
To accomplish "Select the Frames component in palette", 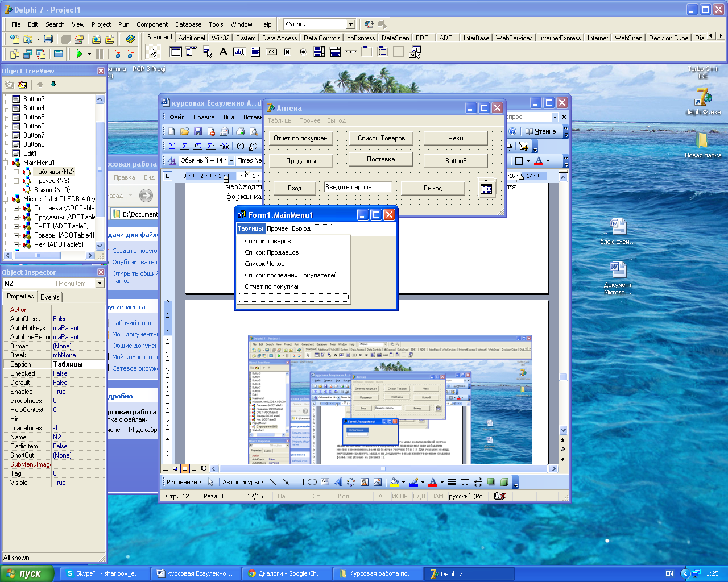I will [175, 52].
